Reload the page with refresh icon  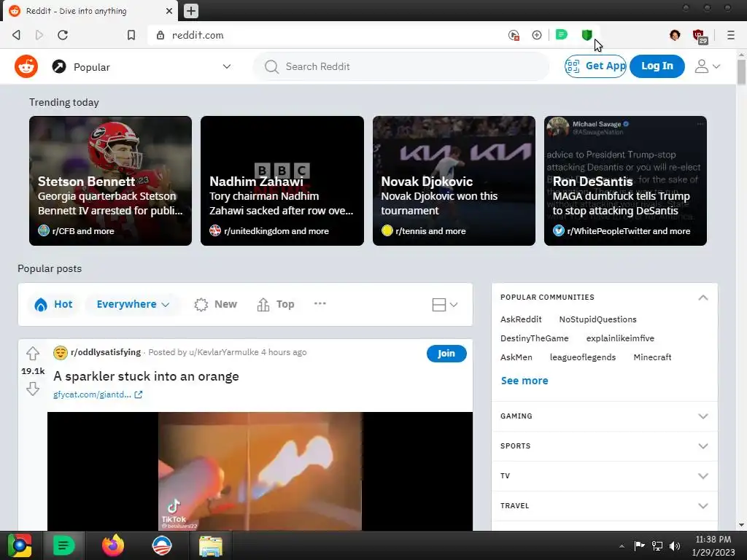(x=63, y=35)
